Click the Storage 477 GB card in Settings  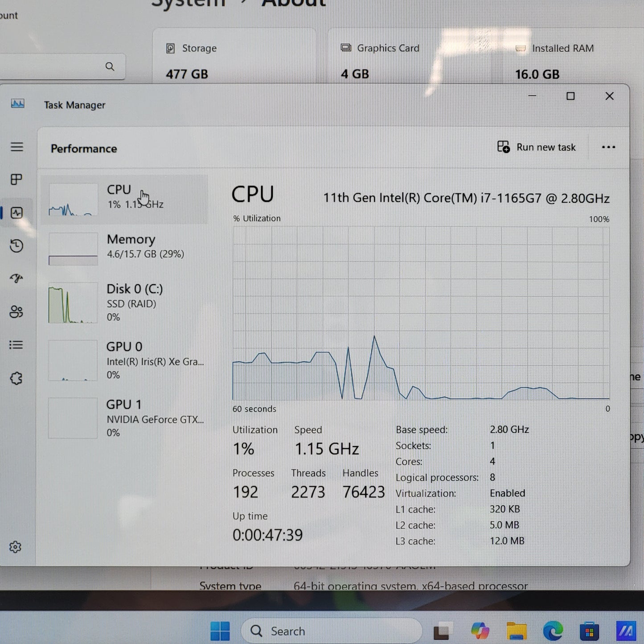234,56
